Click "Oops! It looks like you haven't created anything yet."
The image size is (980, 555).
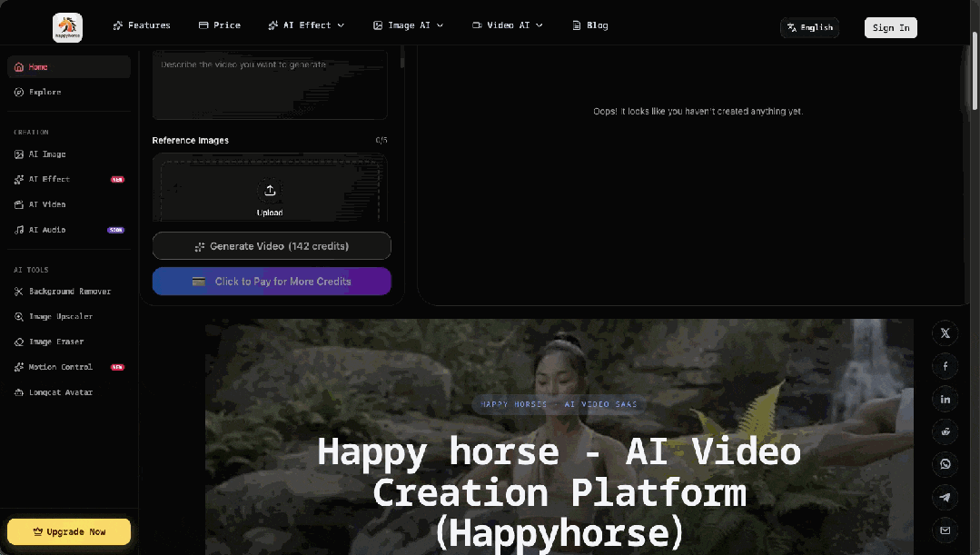pos(698,111)
